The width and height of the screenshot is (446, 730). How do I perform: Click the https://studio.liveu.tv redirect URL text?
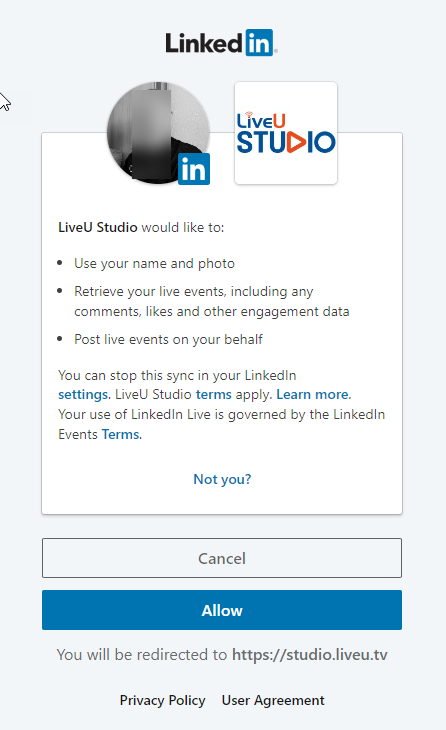point(310,655)
